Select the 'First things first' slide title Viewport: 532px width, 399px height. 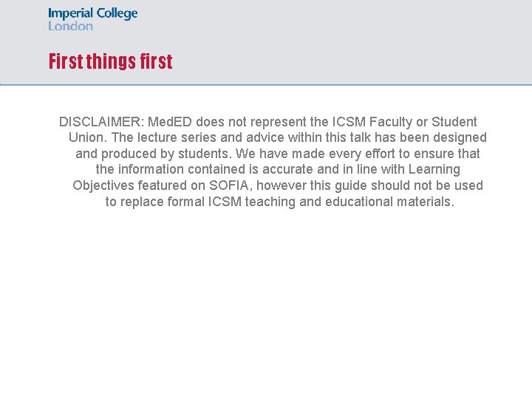[110, 61]
